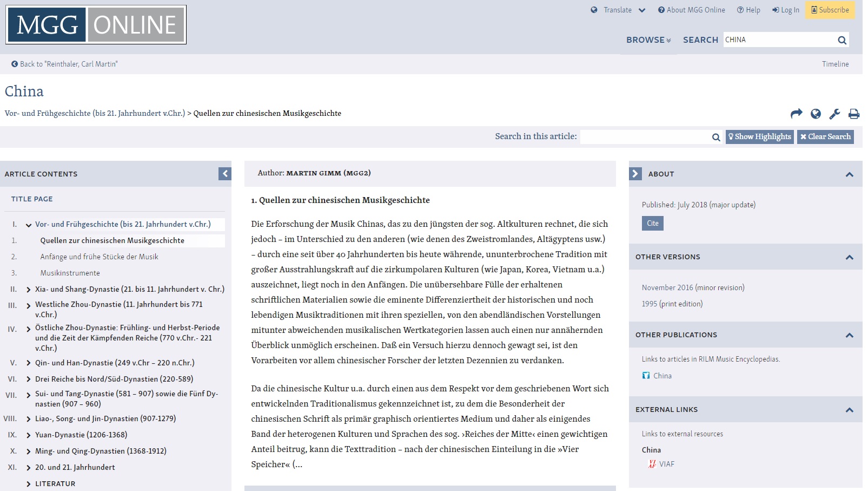
Task: Expand Ming- und Qing-Dynastien section
Action: pos(29,451)
